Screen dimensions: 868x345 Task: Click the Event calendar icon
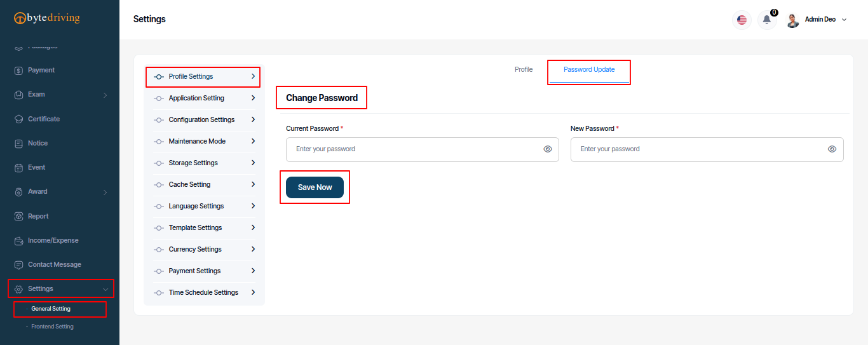point(18,168)
